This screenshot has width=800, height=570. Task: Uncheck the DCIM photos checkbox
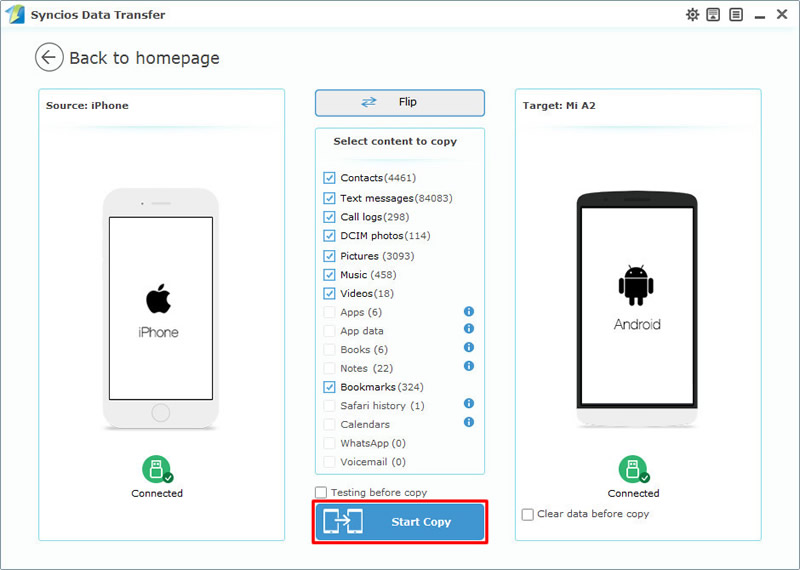[x=329, y=236]
